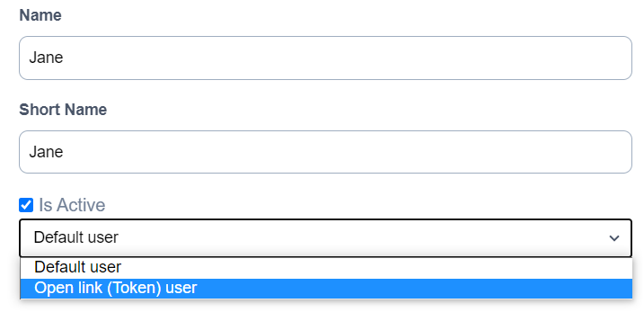Toggle Is Active via its text label
The width and height of the screenshot is (644, 330).
click(72, 205)
